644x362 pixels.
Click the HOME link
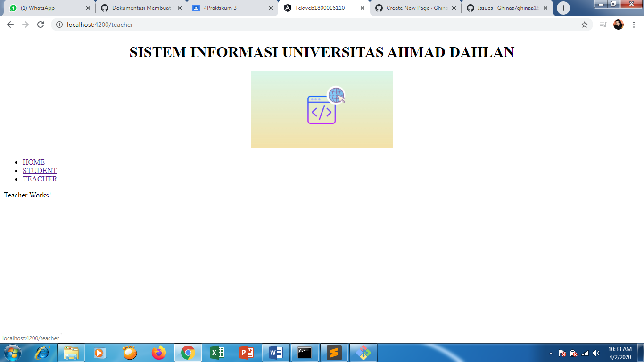pos(33,162)
